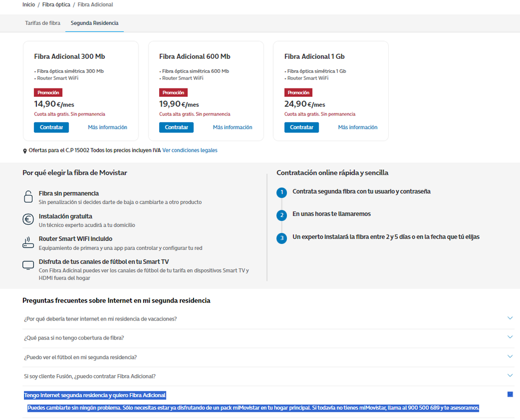Go to Inicio in the breadcrumb
The height and width of the screenshot is (420, 520).
click(29, 5)
